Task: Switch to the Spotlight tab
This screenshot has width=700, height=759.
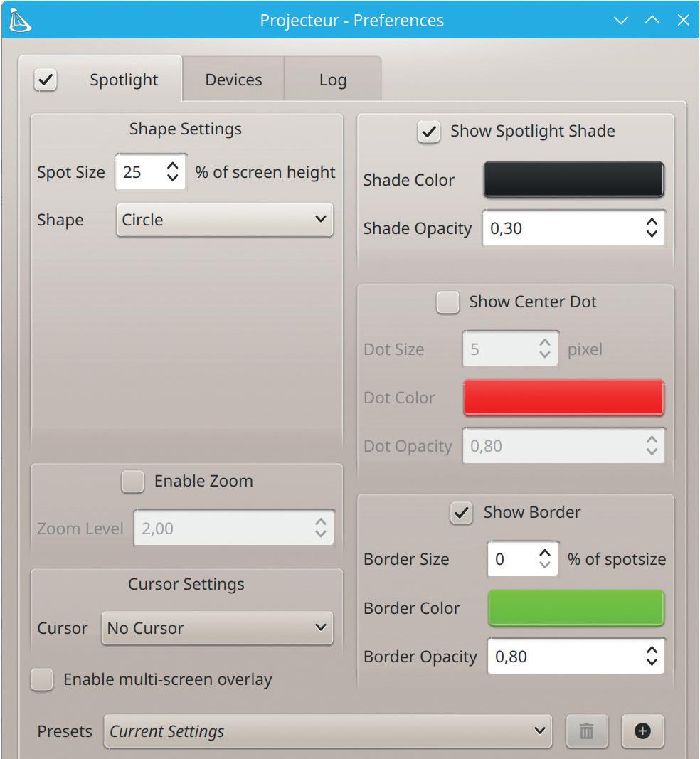Action: coord(124,80)
